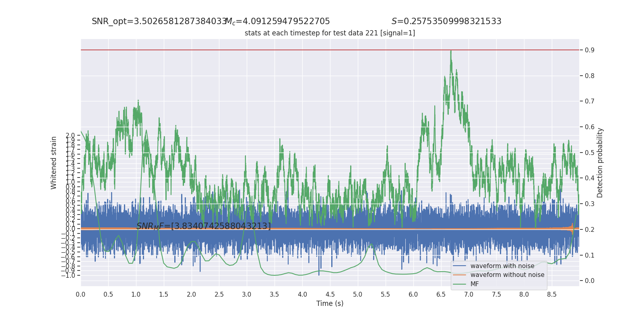Click the 2.0 tick on time axis

point(192,295)
